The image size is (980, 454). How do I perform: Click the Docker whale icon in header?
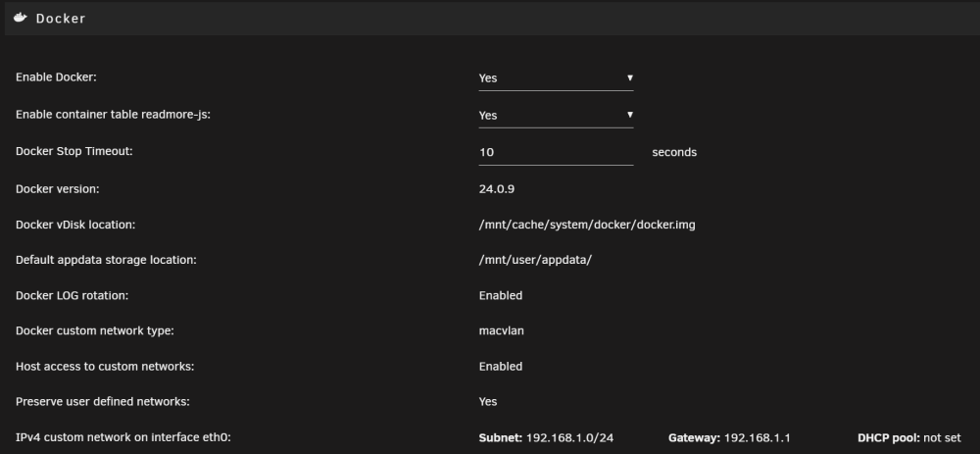coord(21,18)
